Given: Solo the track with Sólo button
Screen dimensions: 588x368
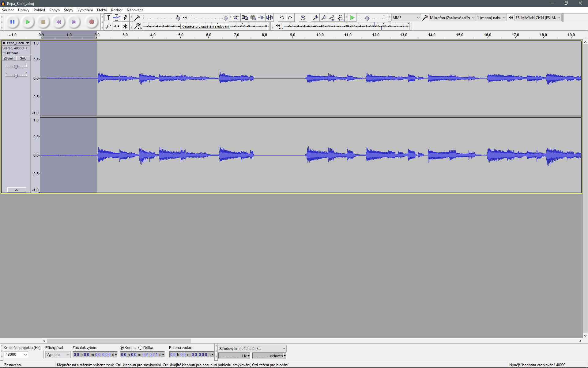Looking at the screenshot, I should pos(23,58).
